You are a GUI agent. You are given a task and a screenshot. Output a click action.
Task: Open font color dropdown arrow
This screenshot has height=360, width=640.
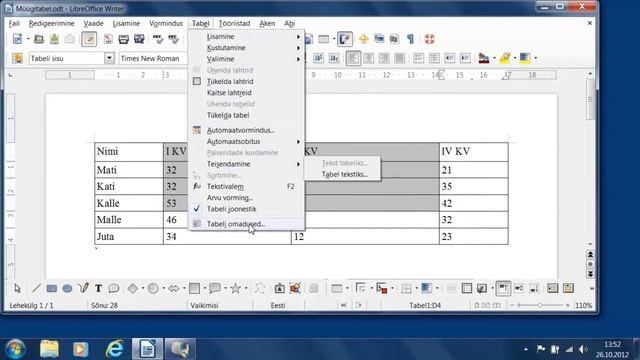click(494, 58)
